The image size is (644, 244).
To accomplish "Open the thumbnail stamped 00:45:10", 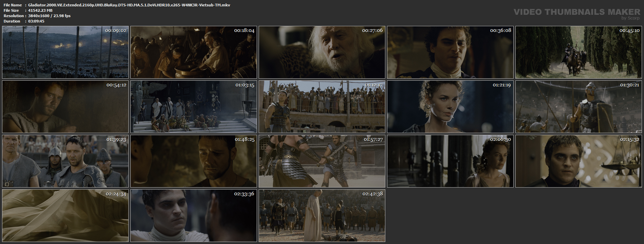I will [579, 52].
